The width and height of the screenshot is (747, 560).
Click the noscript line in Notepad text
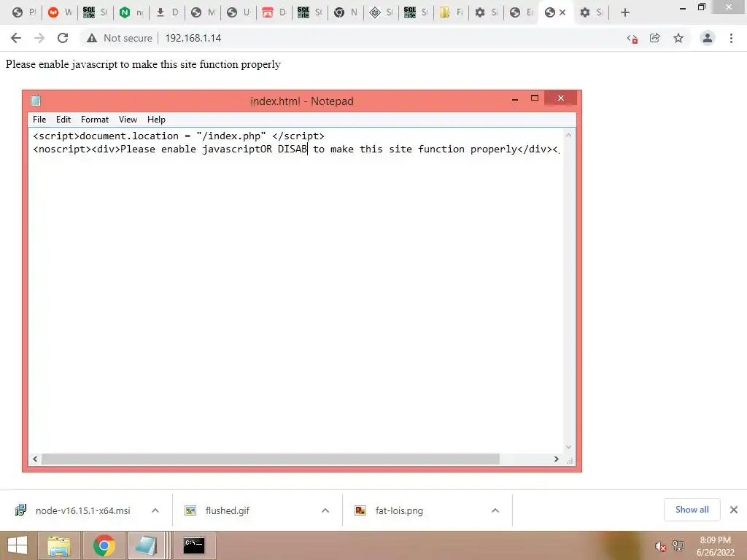coord(295,149)
